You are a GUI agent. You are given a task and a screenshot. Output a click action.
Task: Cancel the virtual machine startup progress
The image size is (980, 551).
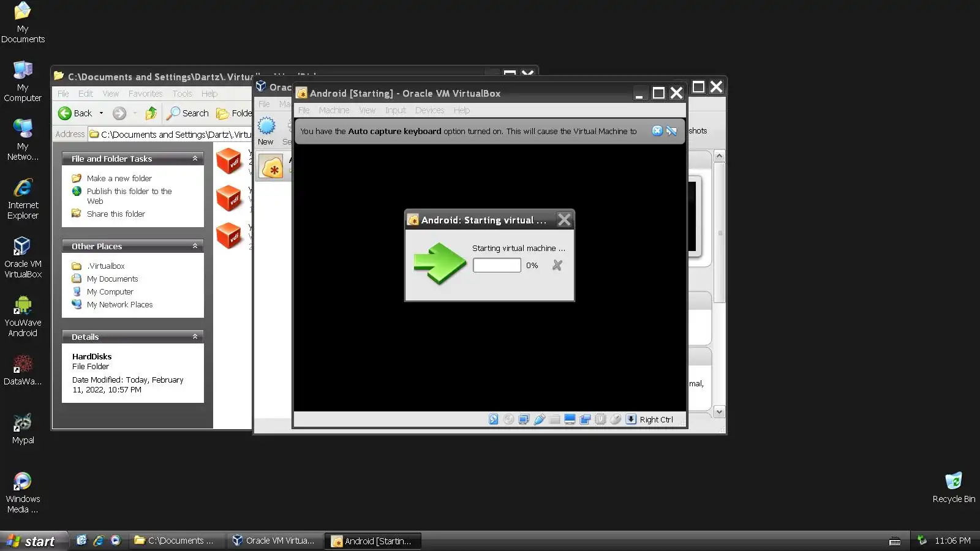pos(557,265)
